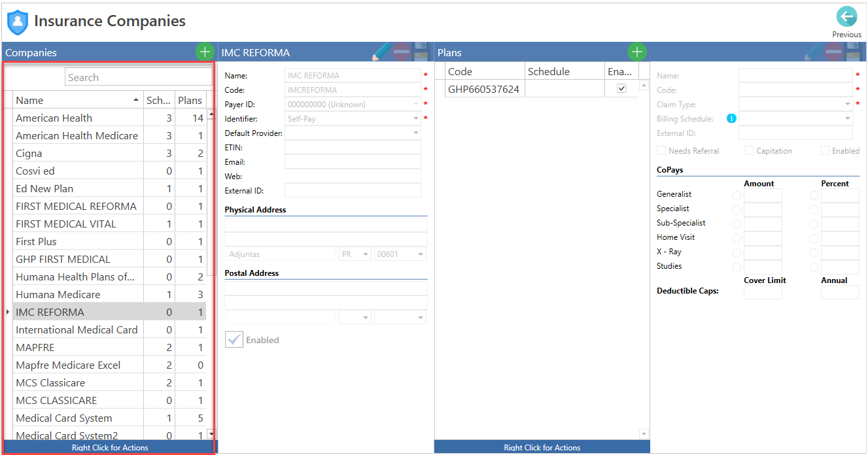Click Companies panel Right Click for Actions bar
This screenshot has height=455, width=868.
pyautogui.click(x=110, y=447)
